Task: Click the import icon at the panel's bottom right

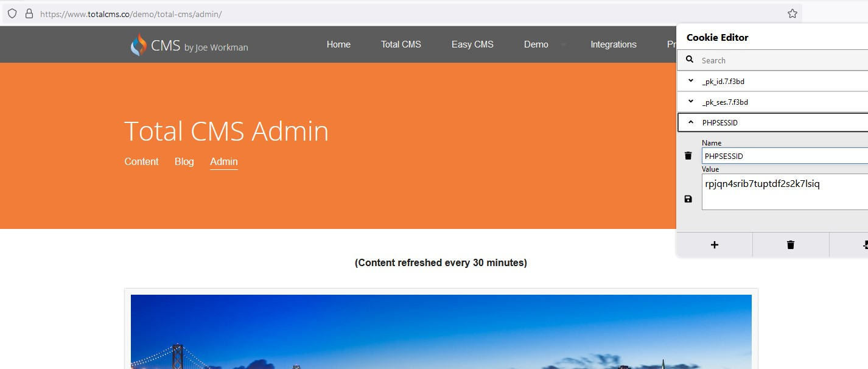Action: click(x=864, y=245)
